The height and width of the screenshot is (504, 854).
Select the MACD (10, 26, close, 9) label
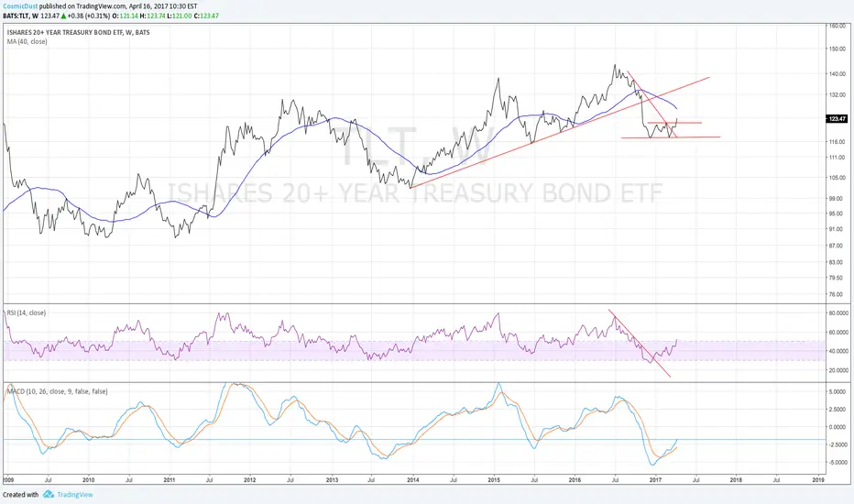pos(57,391)
